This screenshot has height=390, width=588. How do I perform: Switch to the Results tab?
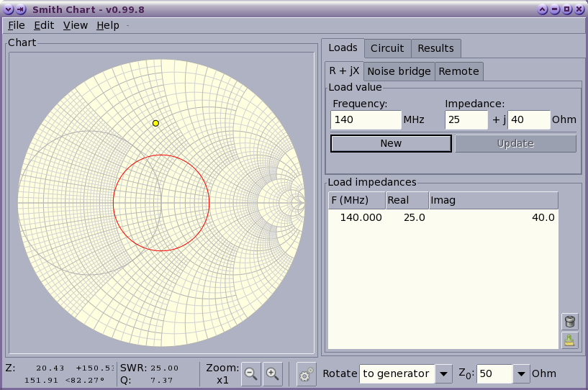pos(435,48)
